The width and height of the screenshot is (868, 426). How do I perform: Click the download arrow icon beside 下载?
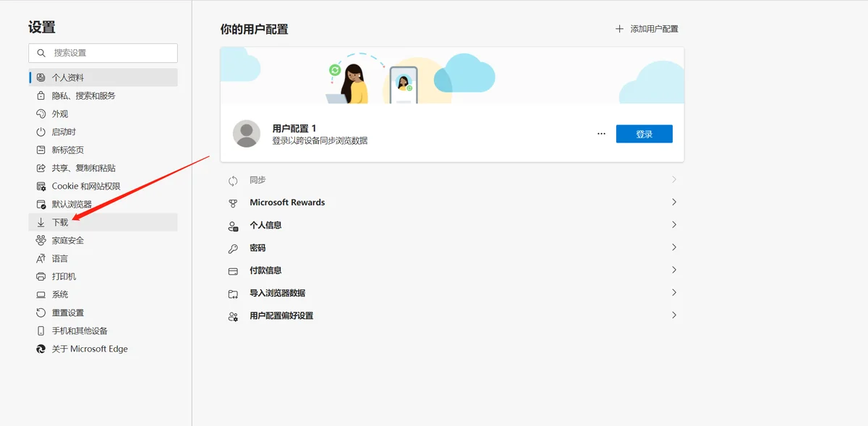41,222
